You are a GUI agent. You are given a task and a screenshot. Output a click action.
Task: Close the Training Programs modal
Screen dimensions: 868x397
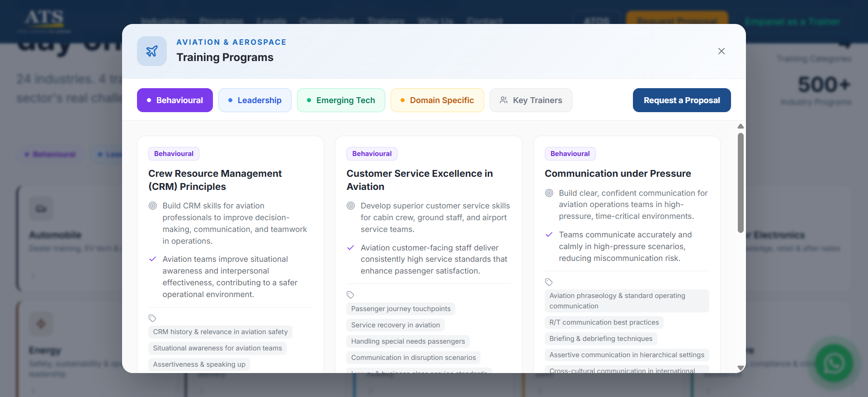[x=722, y=51]
